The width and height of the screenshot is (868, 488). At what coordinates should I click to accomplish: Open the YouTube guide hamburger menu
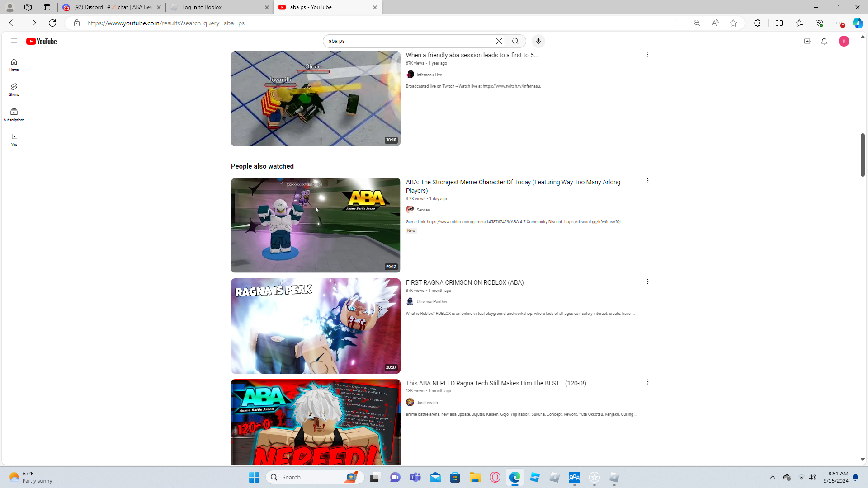(14, 41)
